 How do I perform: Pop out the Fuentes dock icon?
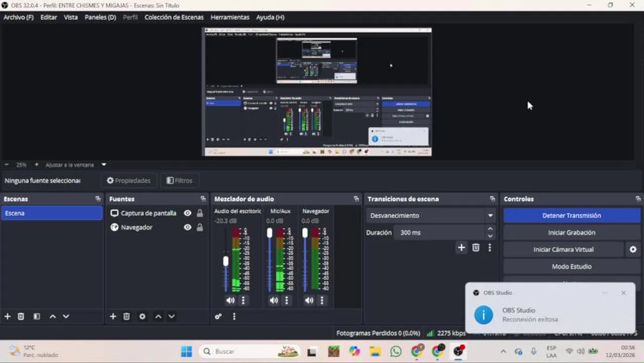click(203, 199)
